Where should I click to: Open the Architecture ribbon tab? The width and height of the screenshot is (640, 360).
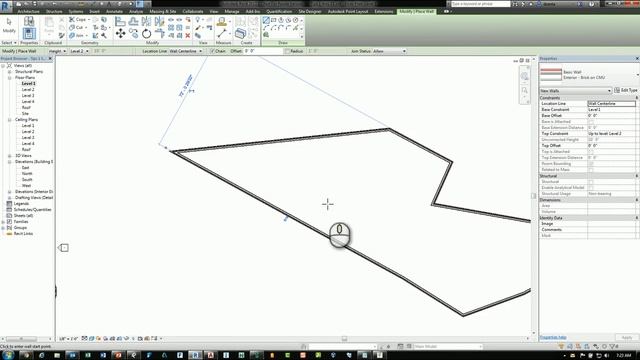(x=29, y=11)
